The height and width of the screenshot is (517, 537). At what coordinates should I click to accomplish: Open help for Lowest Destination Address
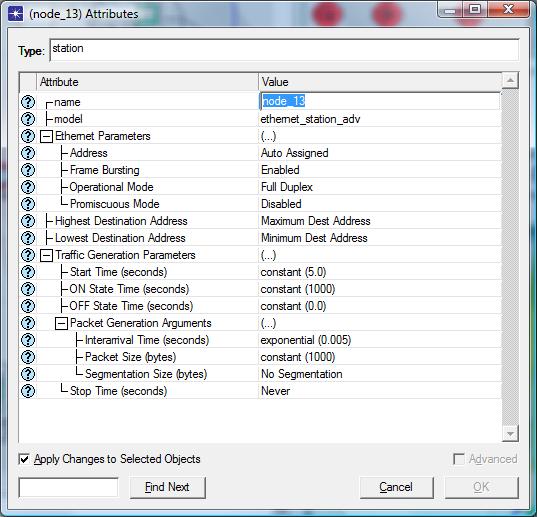pyautogui.click(x=28, y=238)
